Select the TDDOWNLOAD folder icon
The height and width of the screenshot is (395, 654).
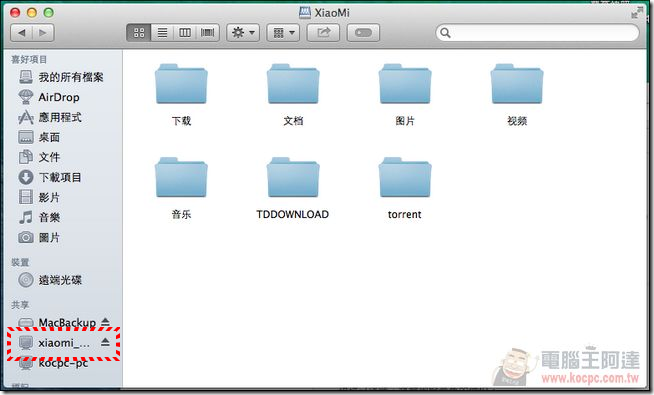click(x=293, y=177)
